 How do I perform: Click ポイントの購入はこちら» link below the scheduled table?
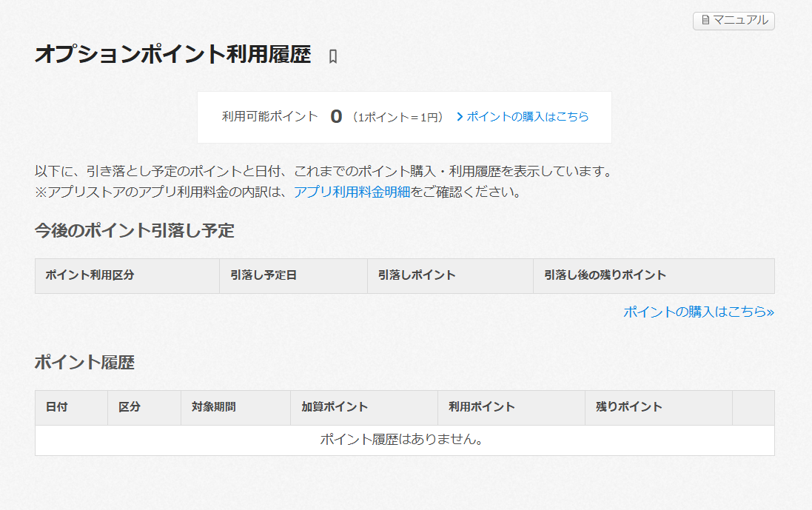click(x=698, y=312)
